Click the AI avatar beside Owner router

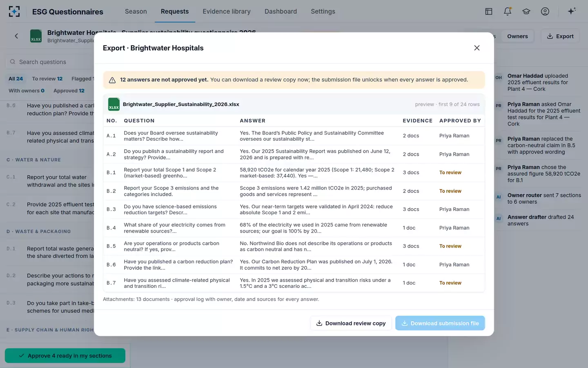click(499, 197)
